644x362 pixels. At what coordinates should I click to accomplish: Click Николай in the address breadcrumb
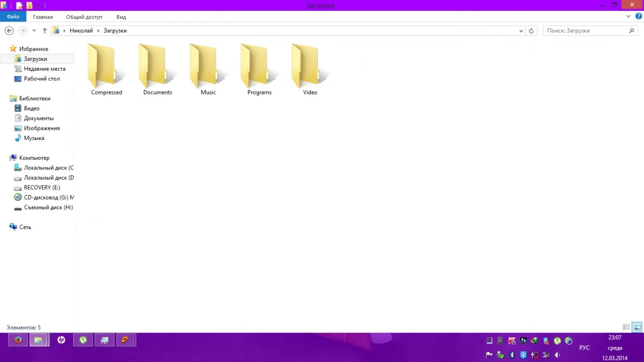point(81,31)
